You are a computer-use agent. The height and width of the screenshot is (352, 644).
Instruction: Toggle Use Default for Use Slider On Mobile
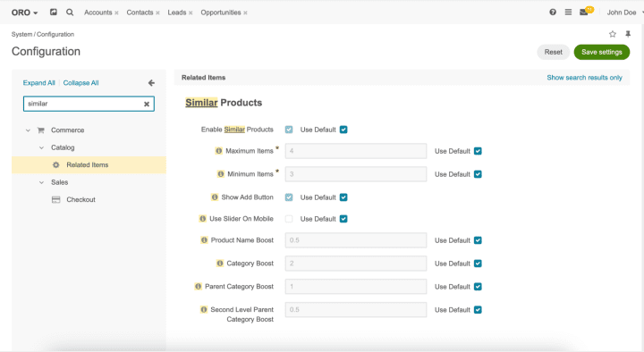(x=343, y=219)
